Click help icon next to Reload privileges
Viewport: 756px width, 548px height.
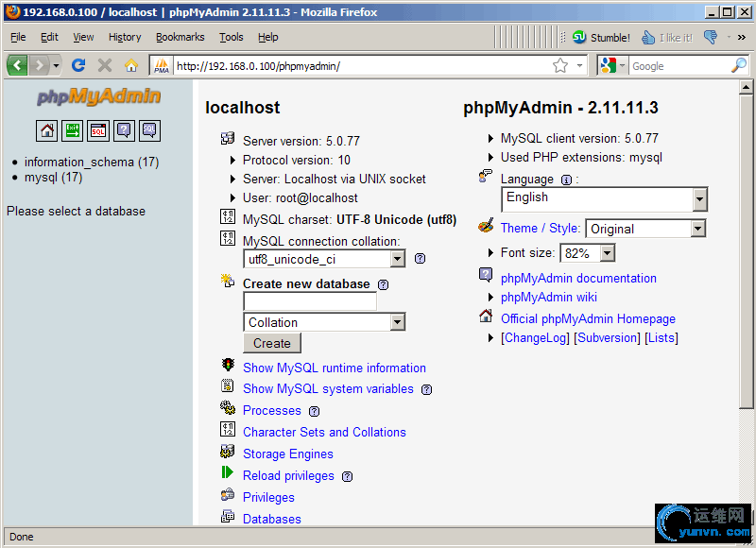click(347, 477)
